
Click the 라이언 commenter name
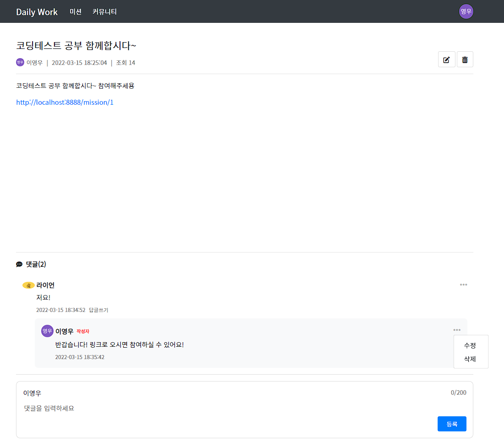coord(45,285)
